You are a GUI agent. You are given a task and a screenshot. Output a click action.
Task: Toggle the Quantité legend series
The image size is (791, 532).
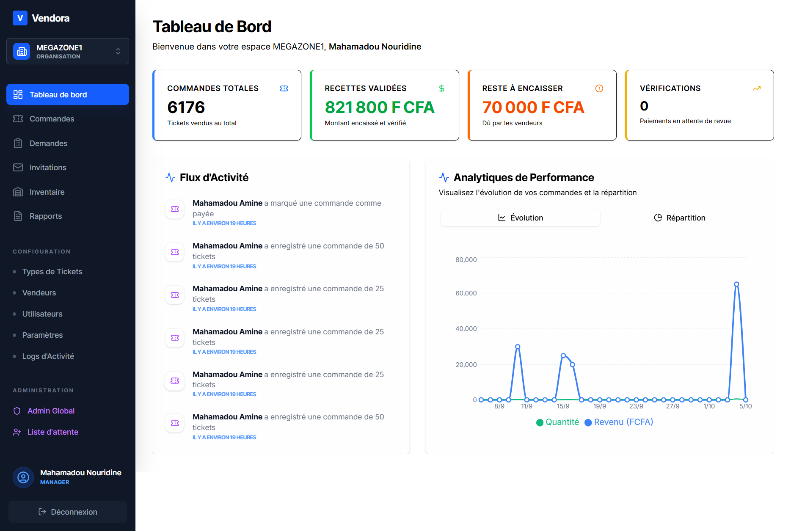click(557, 422)
